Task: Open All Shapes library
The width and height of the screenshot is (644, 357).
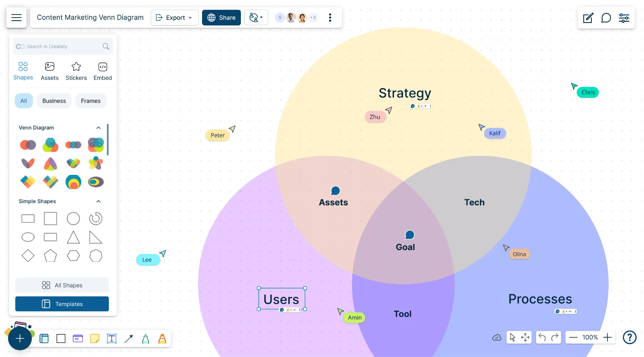Action: pos(62,285)
